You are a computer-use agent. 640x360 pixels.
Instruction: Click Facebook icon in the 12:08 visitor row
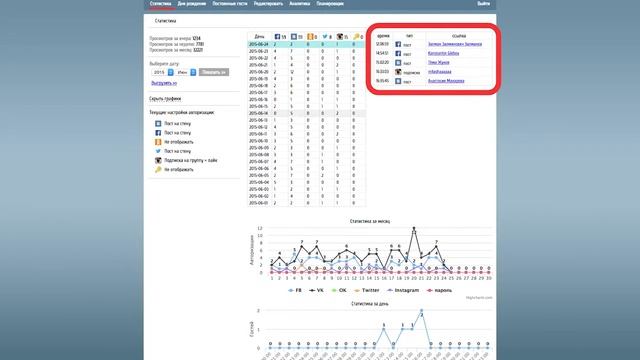pos(398,44)
